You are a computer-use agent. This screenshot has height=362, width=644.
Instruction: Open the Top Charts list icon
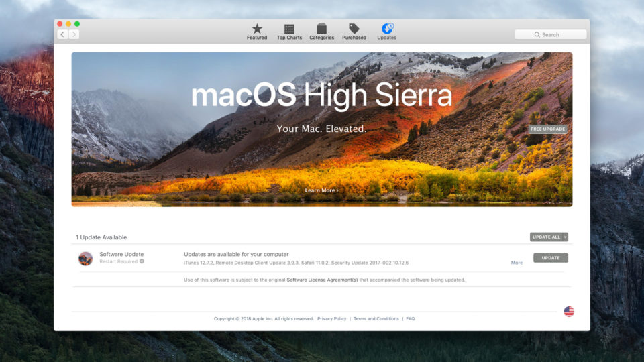(289, 29)
